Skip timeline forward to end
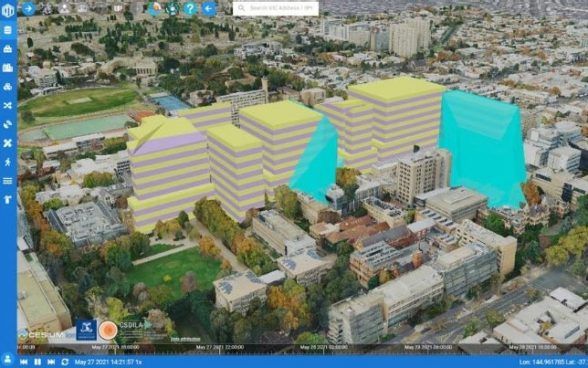 [51, 362]
